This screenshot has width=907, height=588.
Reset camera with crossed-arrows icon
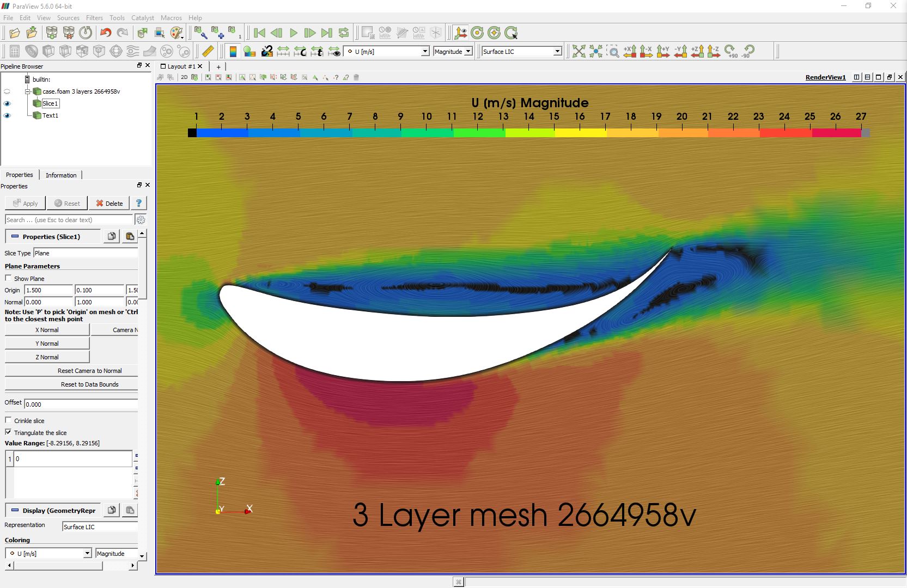coord(579,52)
